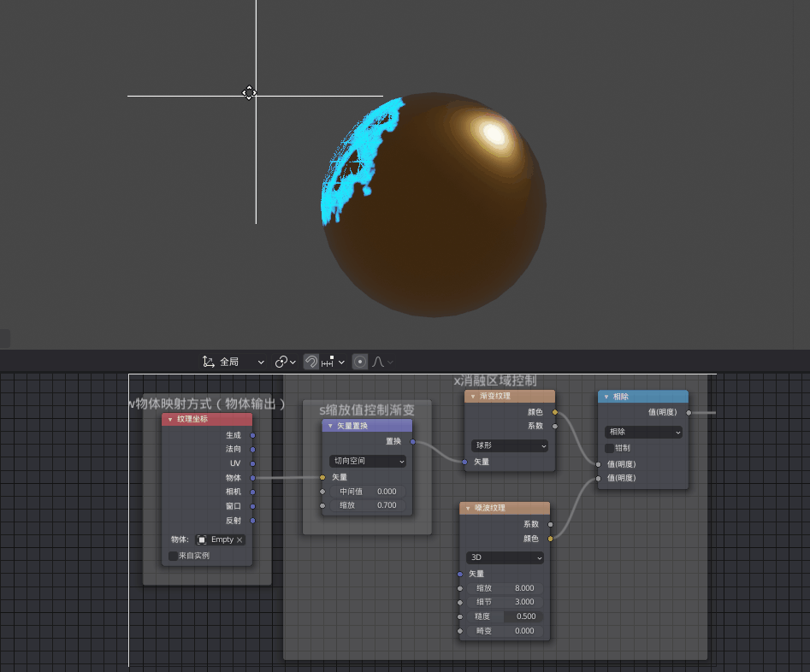Screen dimensions: 810x672
Task: Click the object icon beside Empty
Action: (202, 539)
